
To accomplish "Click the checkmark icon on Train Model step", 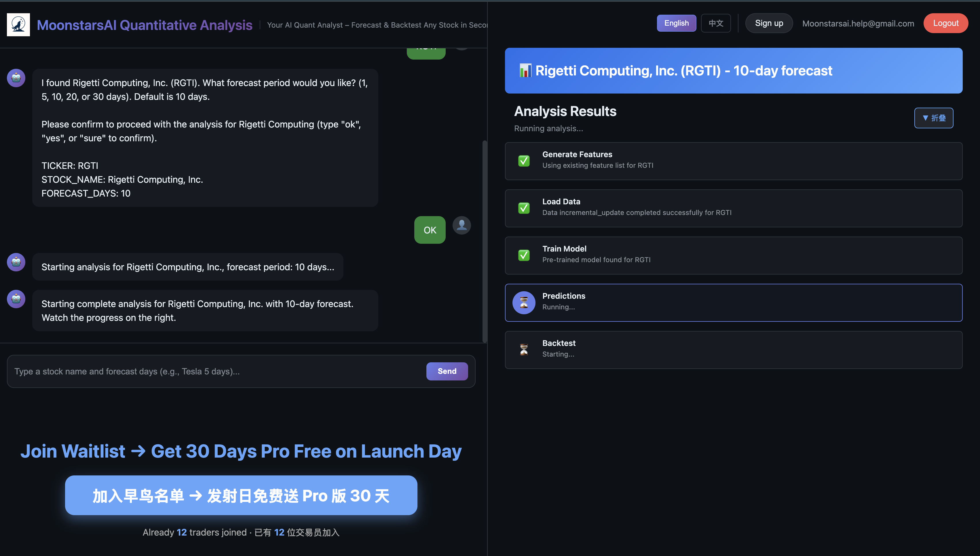I will point(524,255).
